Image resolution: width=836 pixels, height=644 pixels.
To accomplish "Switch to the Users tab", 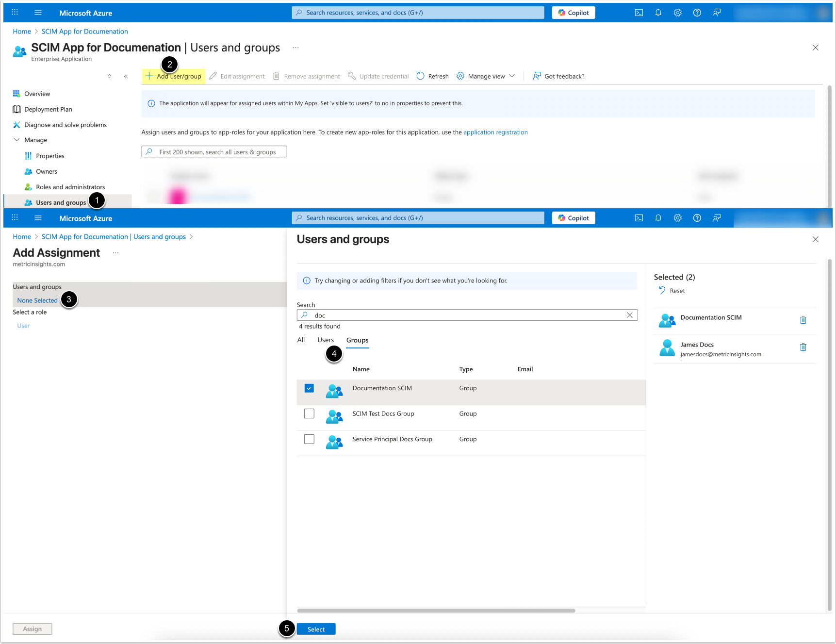I will pos(326,340).
